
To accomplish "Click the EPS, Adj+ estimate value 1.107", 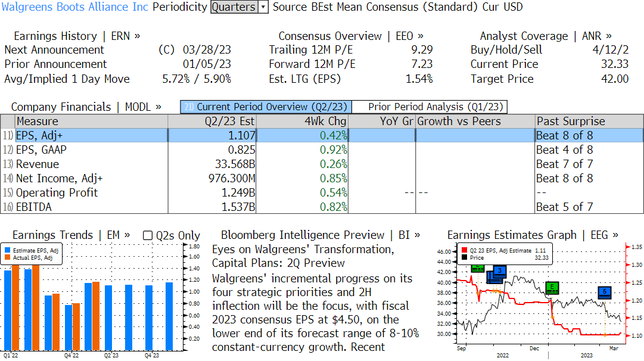I will click(242, 136).
